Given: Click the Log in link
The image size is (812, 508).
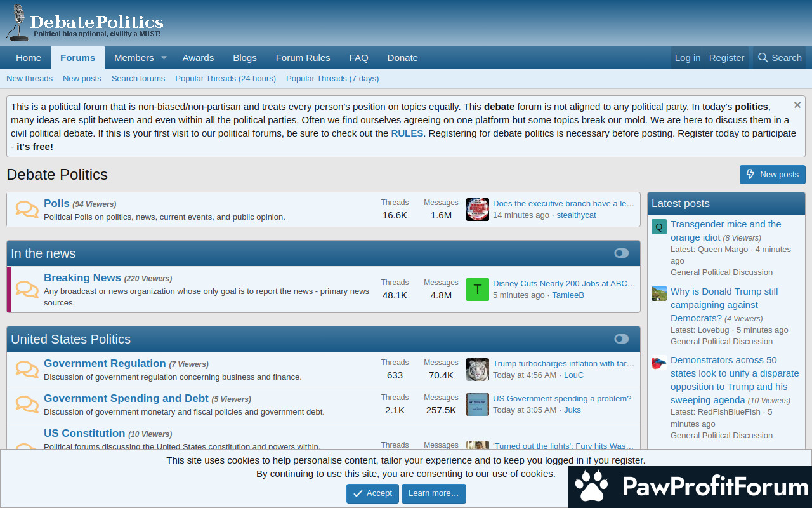Looking at the screenshot, I should [x=688, y=58].
